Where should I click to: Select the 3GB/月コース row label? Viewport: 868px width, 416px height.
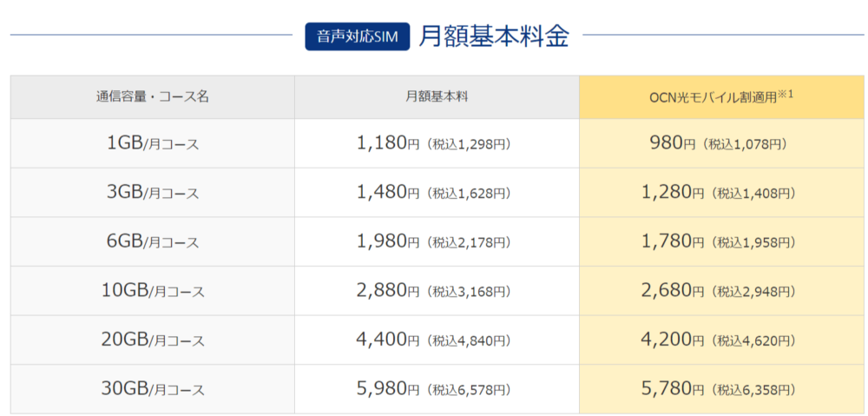[152, 192]
